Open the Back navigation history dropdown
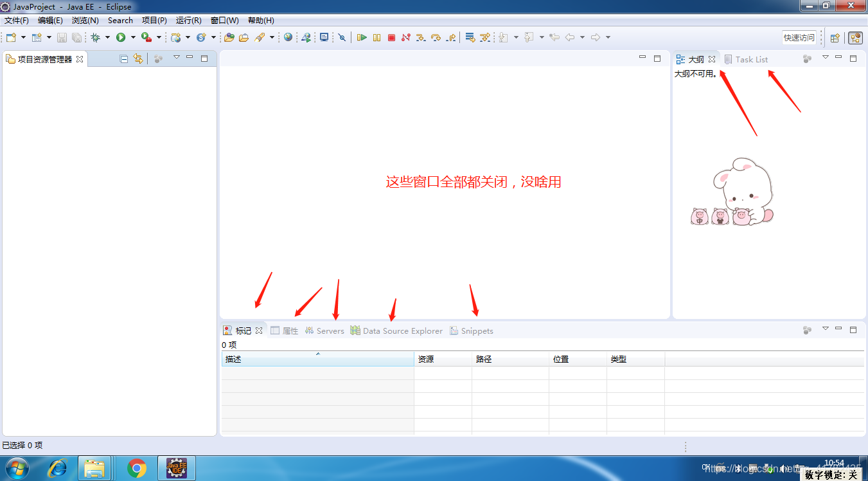 tap(582, 37)
